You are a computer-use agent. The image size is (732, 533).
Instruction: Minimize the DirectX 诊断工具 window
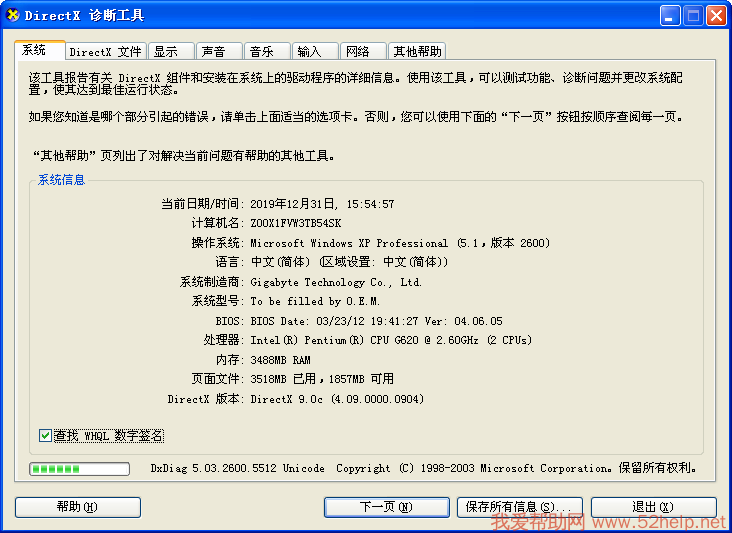point(670,16)
